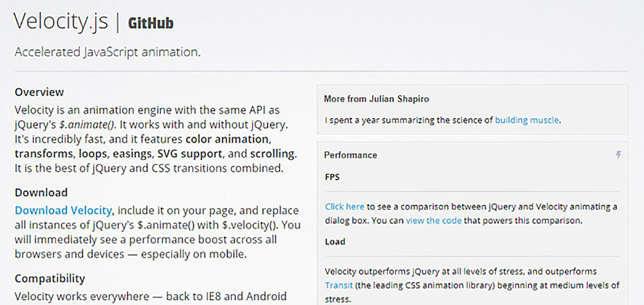Image resolution: width=644 pixels, height=305 pixels.
Task: Click the lightning bolt icon in Performance panel
Action: pos(618,155)
